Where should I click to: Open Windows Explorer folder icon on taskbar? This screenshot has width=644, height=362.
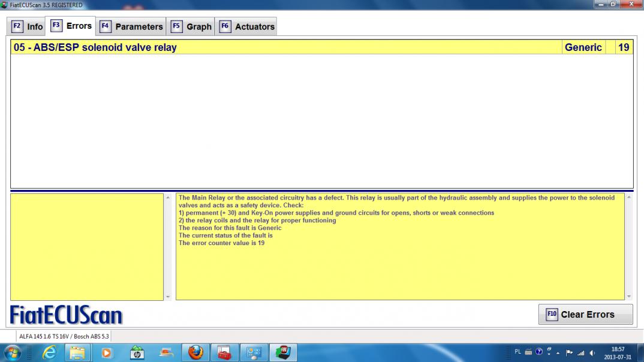(77, 352)
